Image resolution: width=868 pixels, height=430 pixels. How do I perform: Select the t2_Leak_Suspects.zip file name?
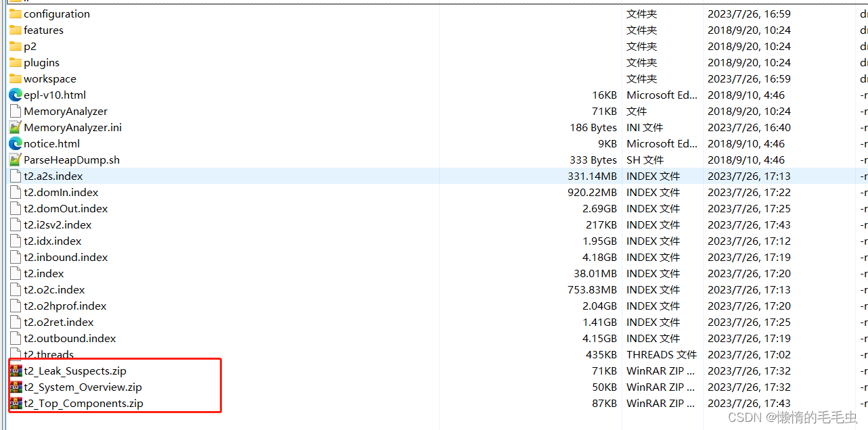(x=75, y=371)
